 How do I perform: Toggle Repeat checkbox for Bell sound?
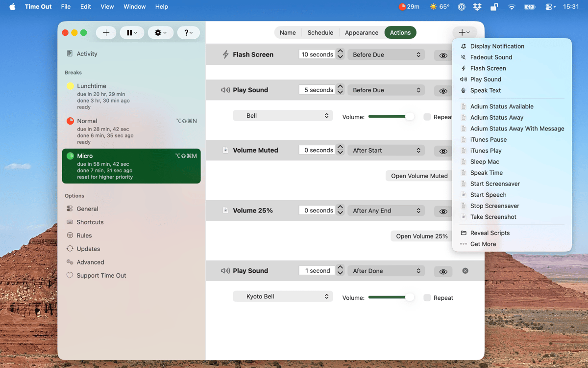(x=427, y=117)
